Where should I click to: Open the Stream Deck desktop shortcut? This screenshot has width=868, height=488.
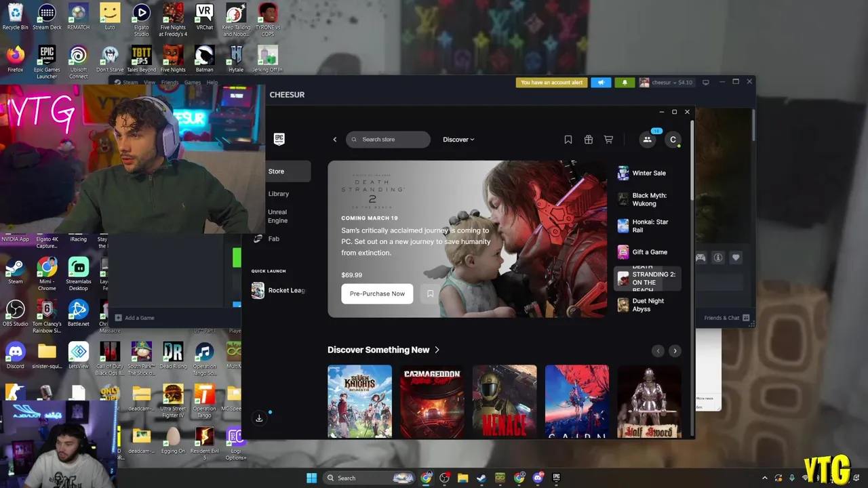47,17
